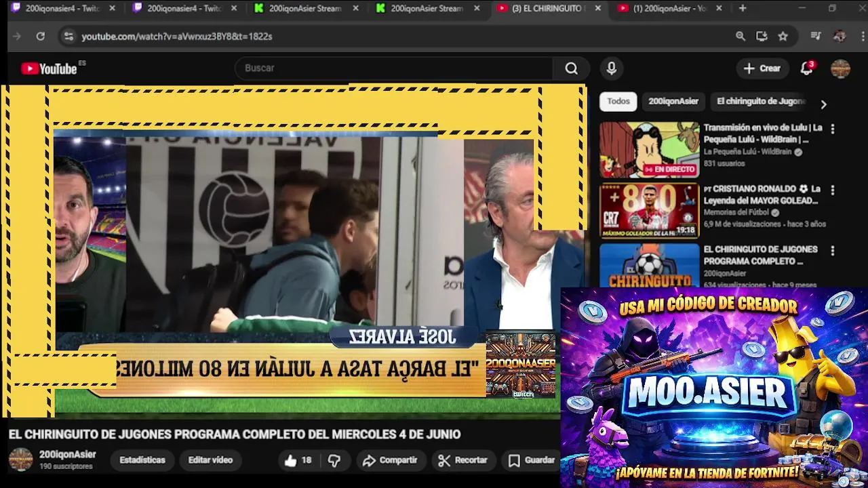Open Transmisión en vivo de Lulu title
Screen dimensions: 868x488
pos(763,134)
